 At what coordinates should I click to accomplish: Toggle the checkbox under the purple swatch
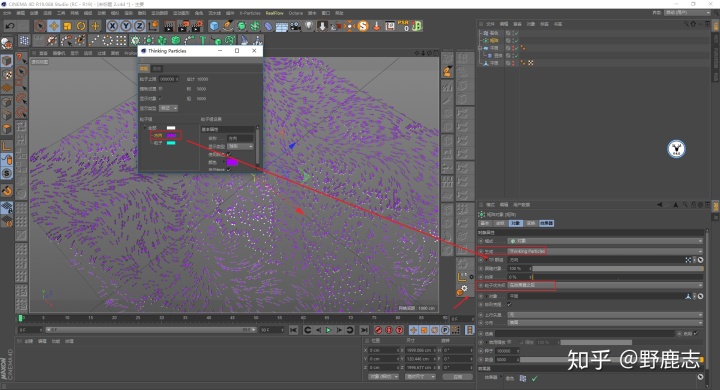229,170
